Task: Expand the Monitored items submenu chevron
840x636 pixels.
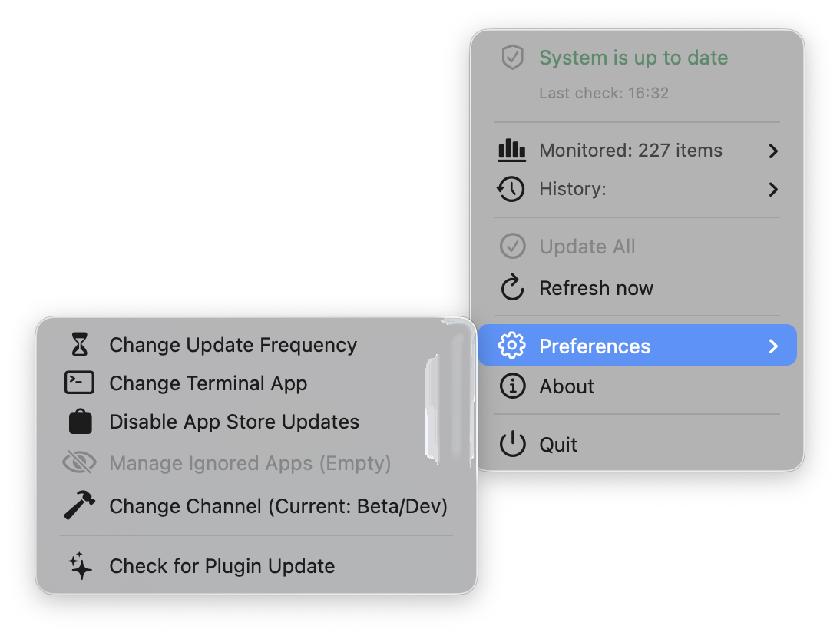Action: (773, 151)
